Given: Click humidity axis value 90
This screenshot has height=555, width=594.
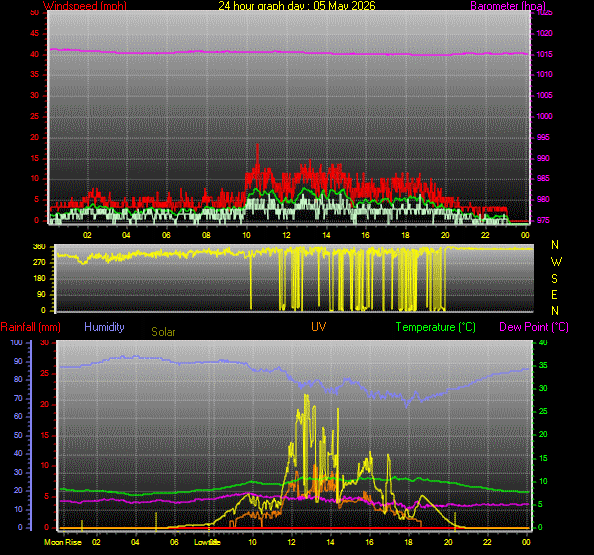Looking at the screenshot, I should pos(18,361).
